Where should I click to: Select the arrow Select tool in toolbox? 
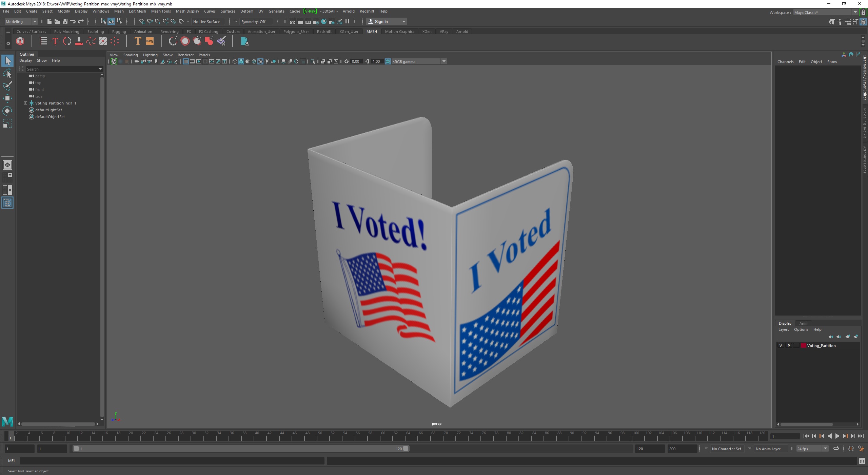[x=7, y=61]
